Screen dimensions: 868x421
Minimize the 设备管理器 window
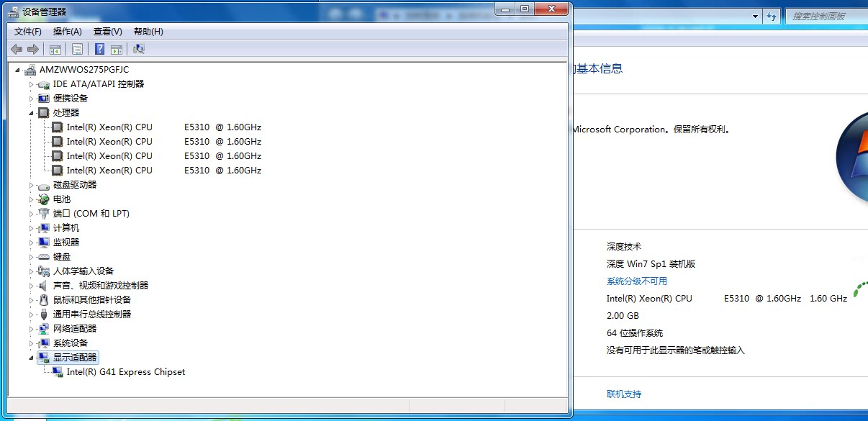[x=505, y=8]
